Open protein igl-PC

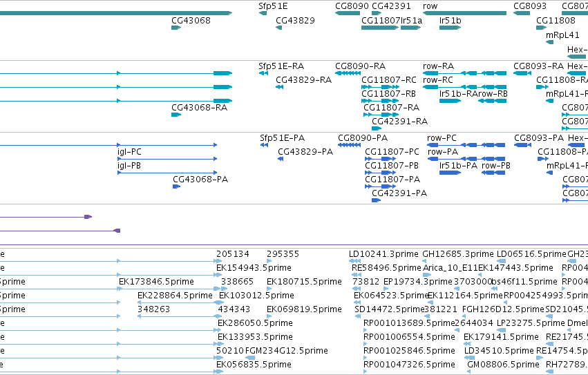pyautogui.click(x=129, y=152)
